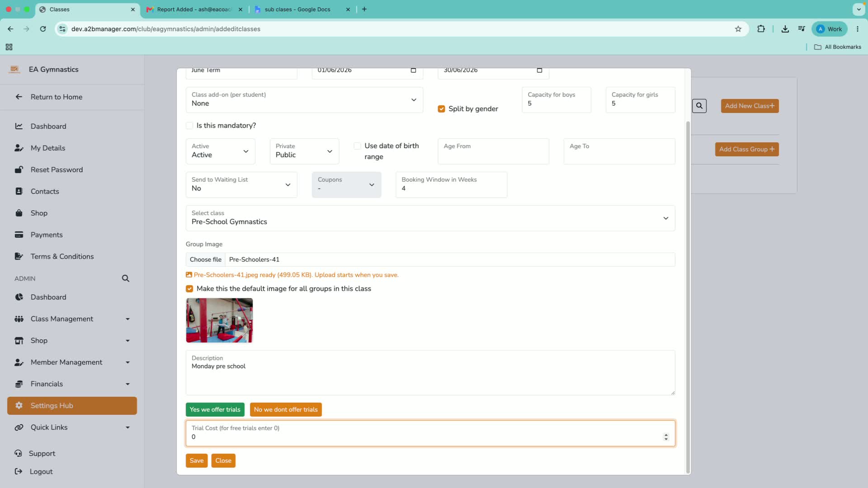Select the Classes browser tab
This screenshot has height=488, width=868.
point(87,9)
